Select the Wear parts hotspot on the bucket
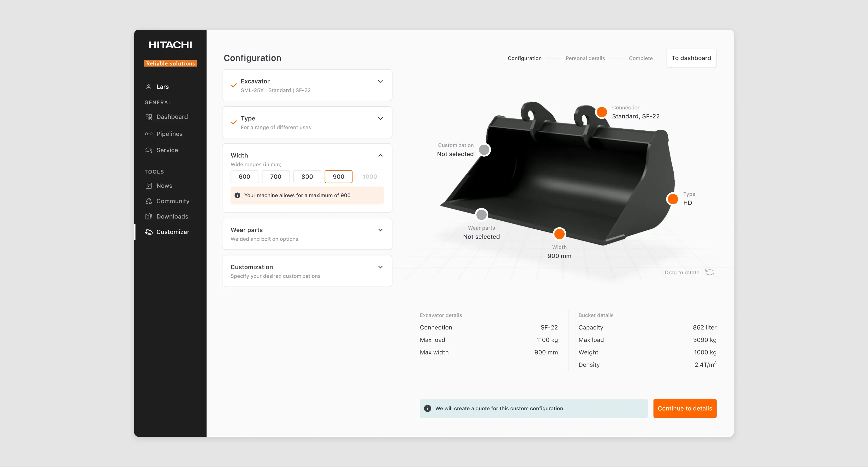The height and width of the screenshot is (467, 868). tap(481, 215)
